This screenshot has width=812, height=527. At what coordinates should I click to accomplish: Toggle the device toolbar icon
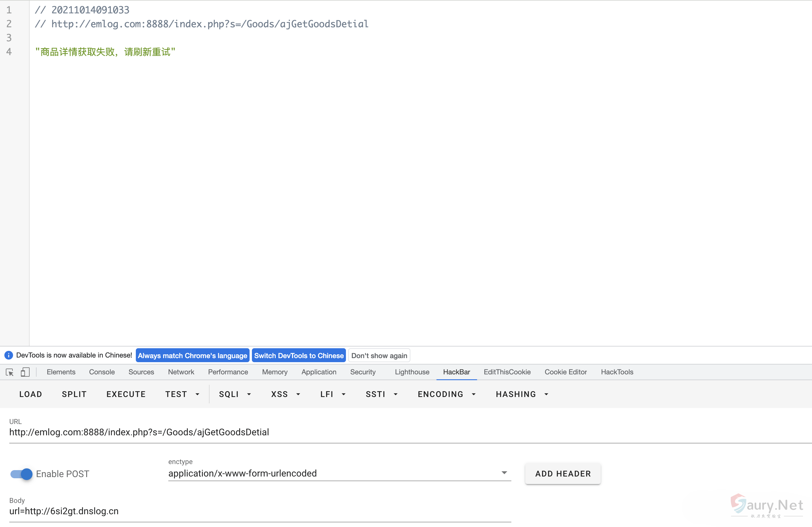(25, 372)
